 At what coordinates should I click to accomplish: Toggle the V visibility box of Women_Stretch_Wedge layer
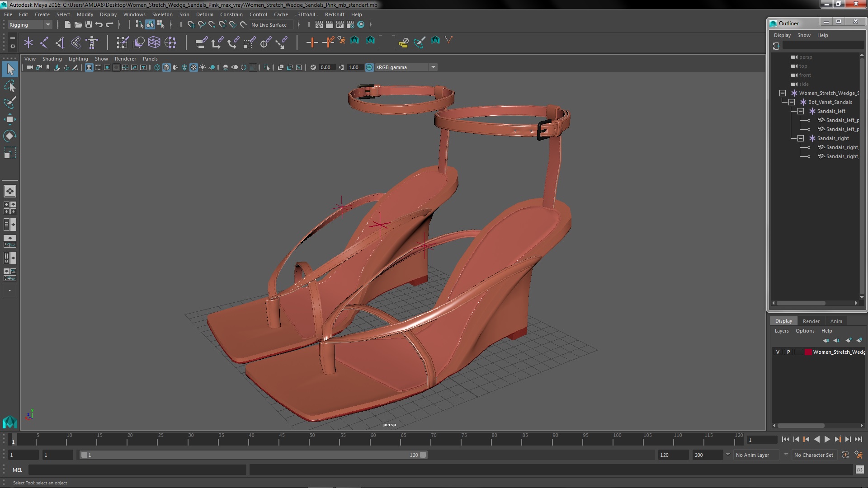click(778, 352)
